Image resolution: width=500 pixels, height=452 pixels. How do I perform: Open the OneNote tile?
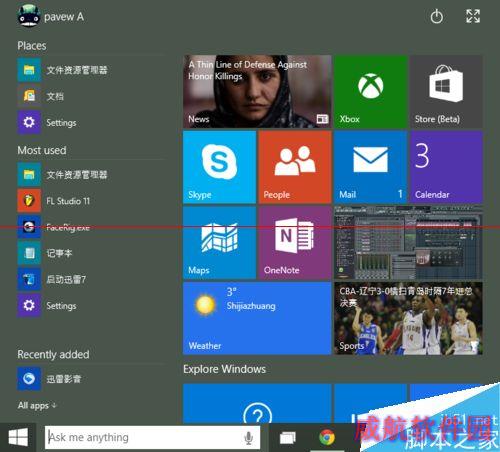(x=295, y=243)
